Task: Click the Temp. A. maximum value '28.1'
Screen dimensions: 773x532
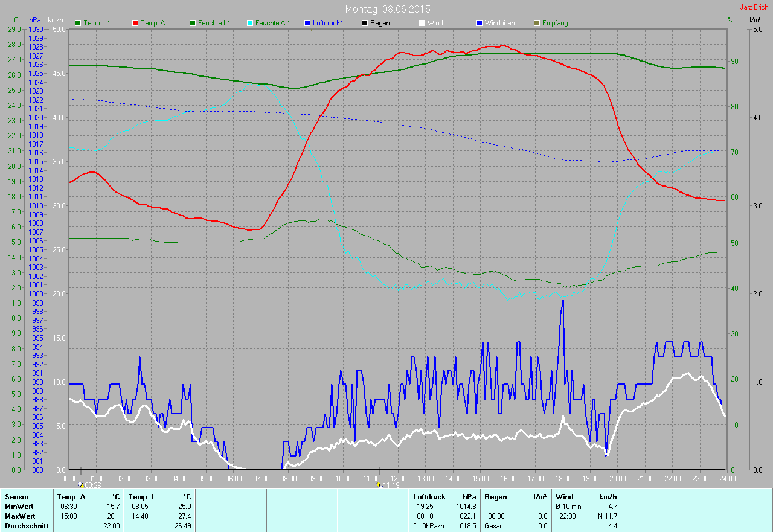Action: coord(114,516)
